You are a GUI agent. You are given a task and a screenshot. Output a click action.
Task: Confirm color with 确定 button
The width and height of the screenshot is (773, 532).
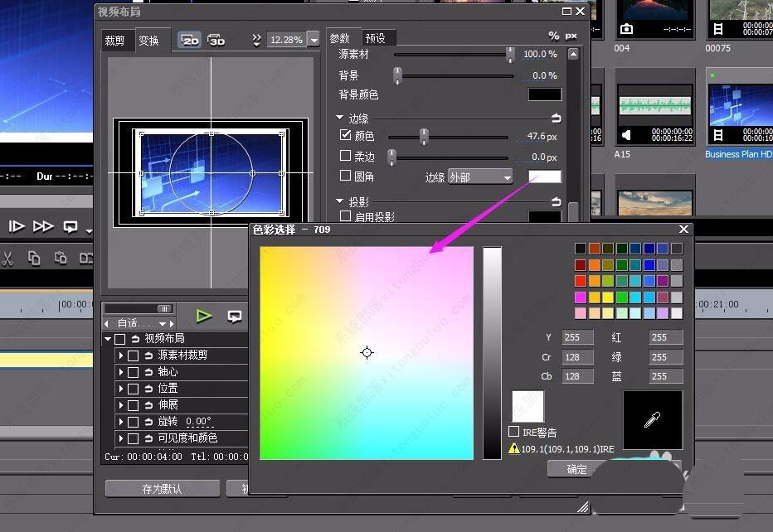(576, 469)
